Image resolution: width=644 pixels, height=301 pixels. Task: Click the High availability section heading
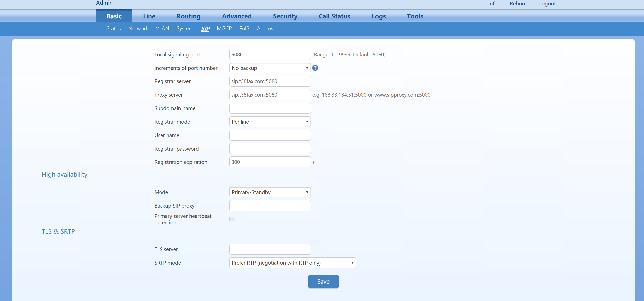[x=65, y=174]
